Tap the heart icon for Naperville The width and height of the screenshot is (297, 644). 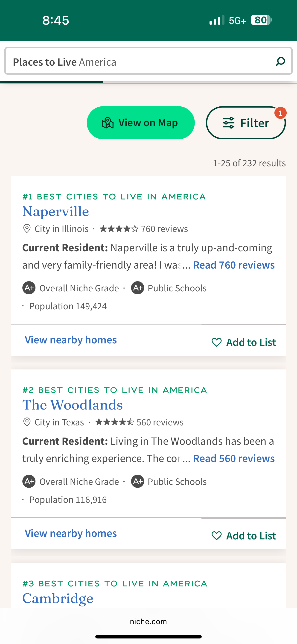216,342
